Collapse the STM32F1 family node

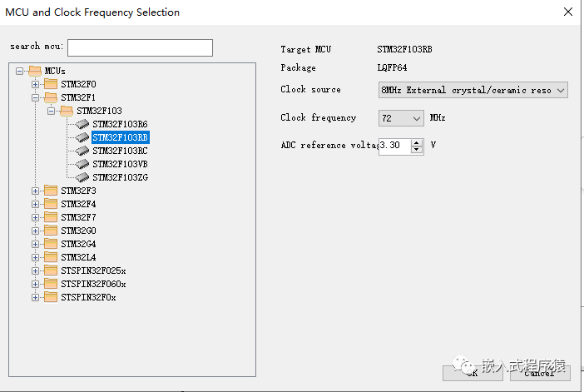[x=36, y=97]
